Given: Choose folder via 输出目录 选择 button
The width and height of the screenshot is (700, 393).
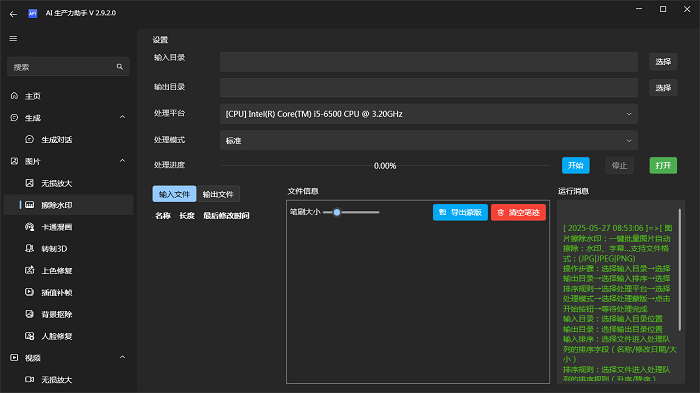Looking at the screenshot, I should (x=663, y=88).
